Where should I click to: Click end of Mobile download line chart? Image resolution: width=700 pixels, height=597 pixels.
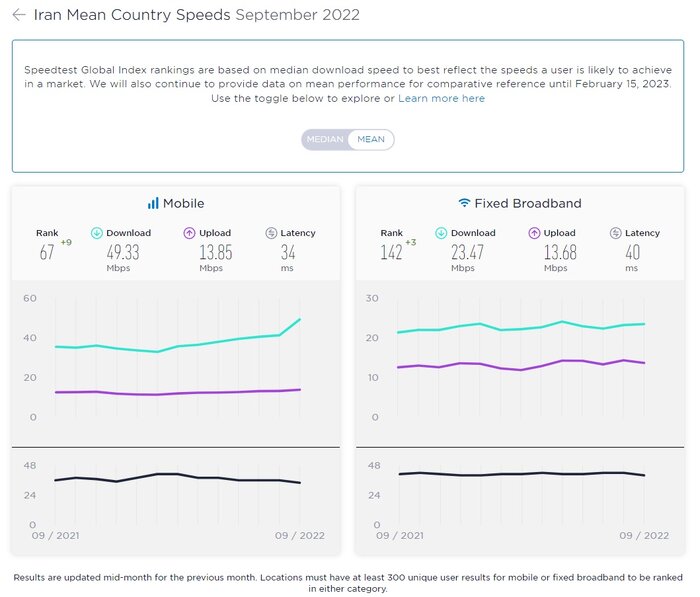coord(300,320)
